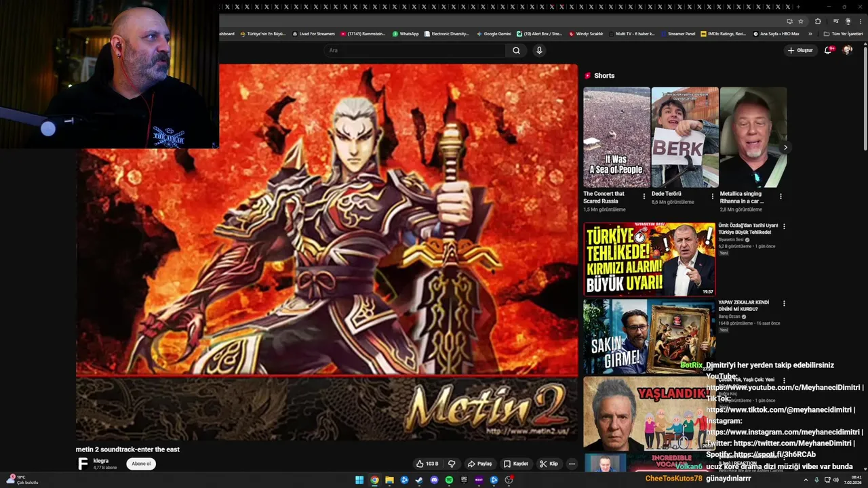Show hidden system tray icons chevron

(x=806, y=480)
